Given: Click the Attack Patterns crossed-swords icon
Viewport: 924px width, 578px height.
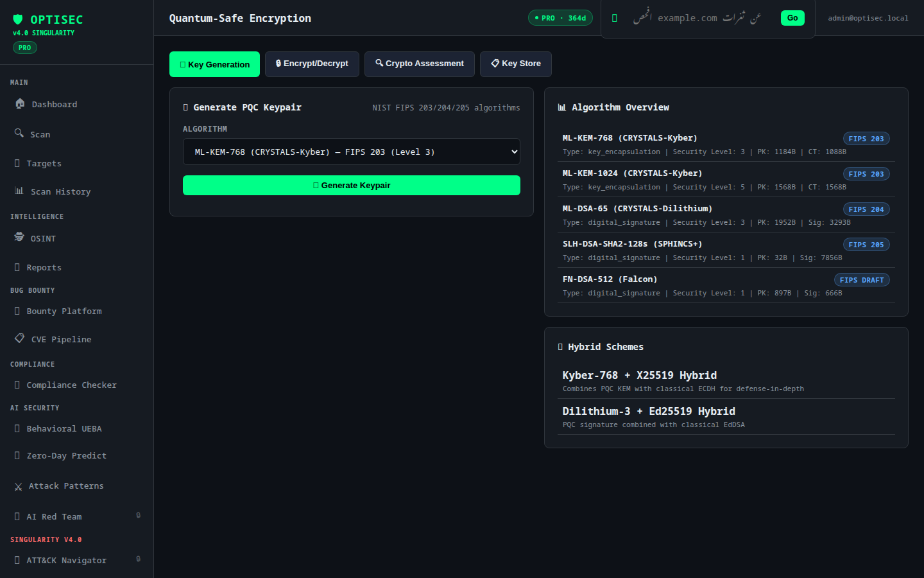Looking at the screenshot, I should click(x=18, y=487).
